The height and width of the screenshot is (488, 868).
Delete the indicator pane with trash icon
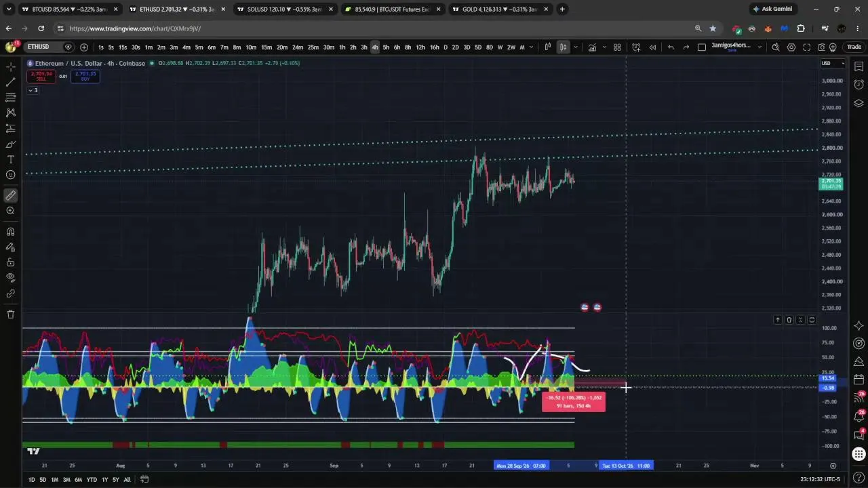(x=789, y=320)
